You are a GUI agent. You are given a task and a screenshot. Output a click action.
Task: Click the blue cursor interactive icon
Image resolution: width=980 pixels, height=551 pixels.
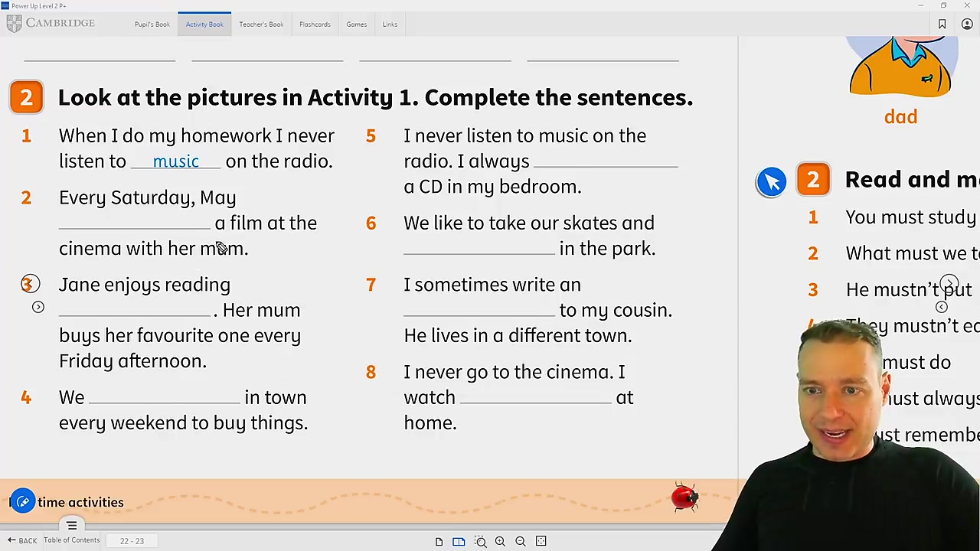coord(771,182)
